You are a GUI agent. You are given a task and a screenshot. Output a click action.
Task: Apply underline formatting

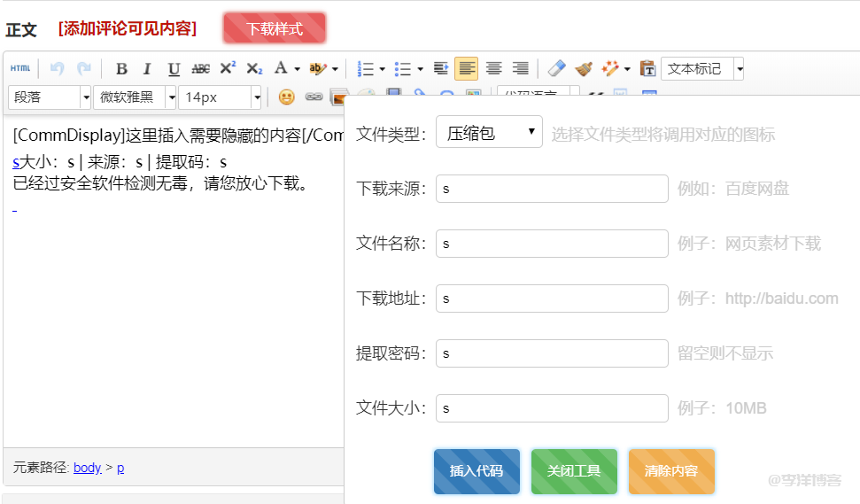coord(174,69)
